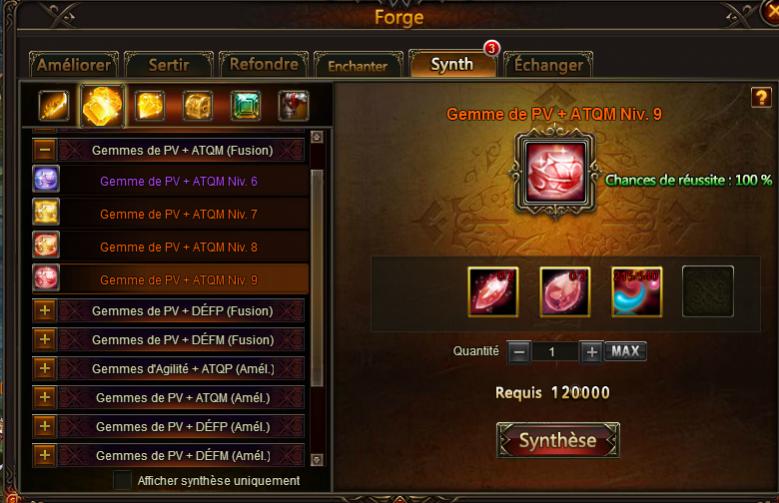
Task: Select the flaming sword category icon
Action: [54, 106]
